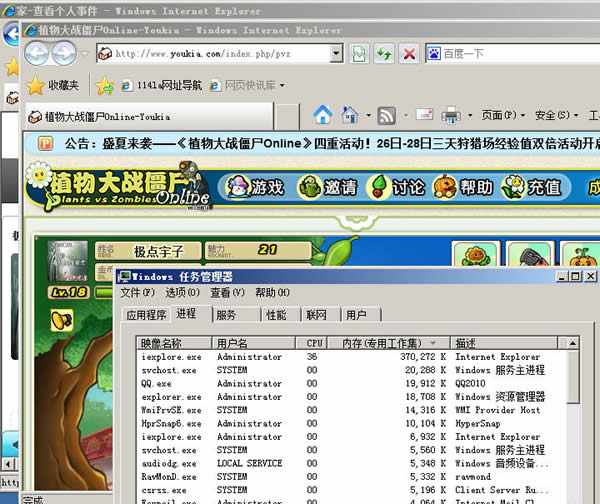This screenshot has height=504, width=600.
Task: Switch to the 服务 tab
Action: [x=236, y=315]
